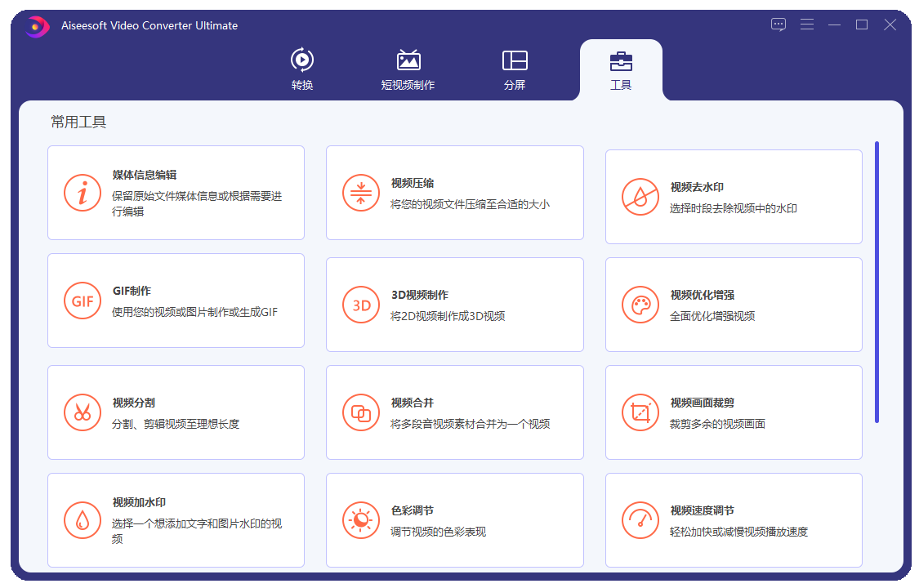Click the video compress icon (视频压缩)
The image size is (919, 588).
point(361,193)
